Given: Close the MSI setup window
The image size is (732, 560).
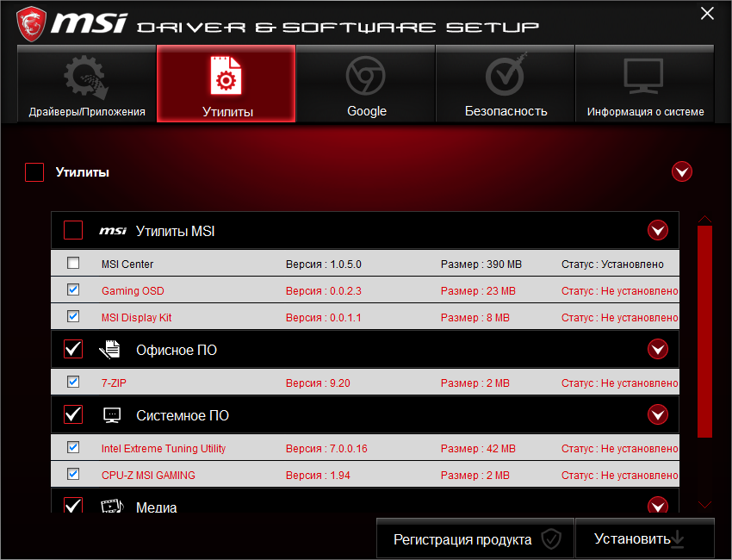Looking at the screenshot, I should [x=707, y=14].
